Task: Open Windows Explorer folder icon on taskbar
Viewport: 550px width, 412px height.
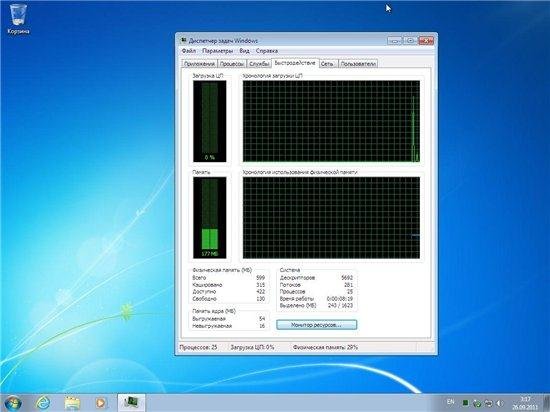Action: pyautogui.click(x=72, y=403)
